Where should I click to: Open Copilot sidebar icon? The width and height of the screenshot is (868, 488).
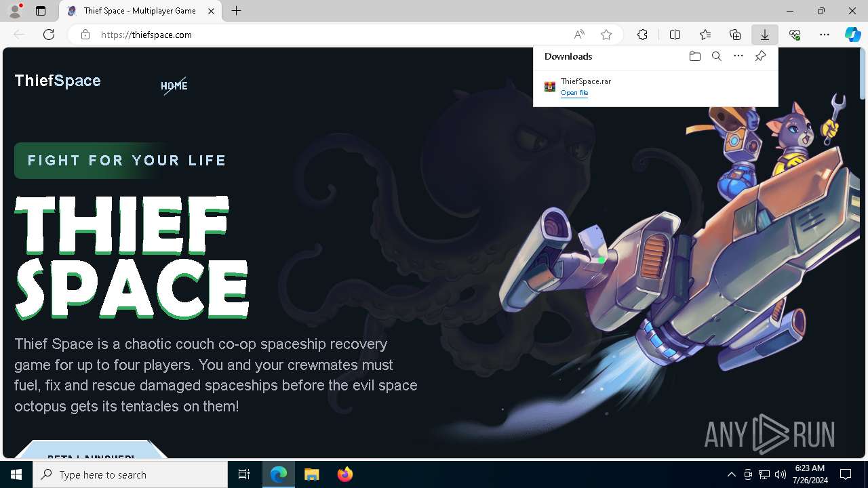pos(853,35)
